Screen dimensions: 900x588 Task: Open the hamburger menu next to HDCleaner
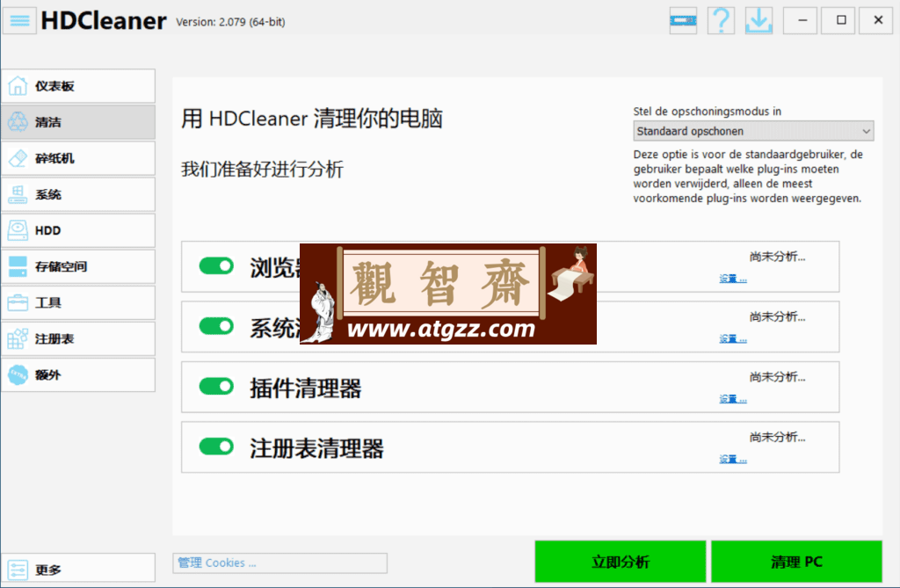point(19,21)
